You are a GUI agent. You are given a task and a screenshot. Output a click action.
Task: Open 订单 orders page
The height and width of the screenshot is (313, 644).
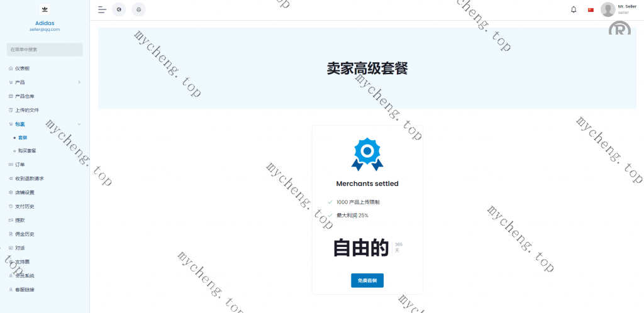[x=20, y=165]
